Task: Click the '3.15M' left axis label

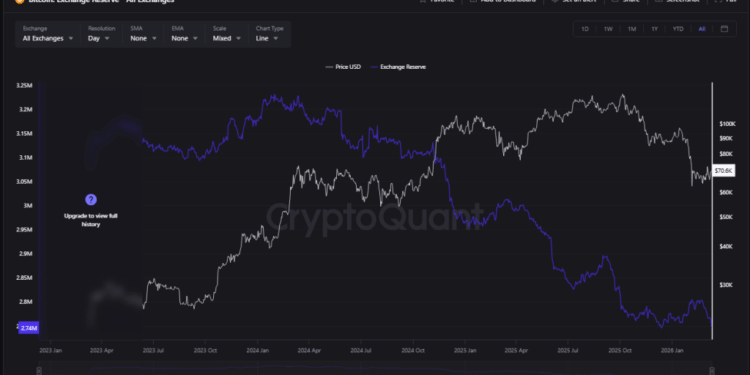Action: 24,133
